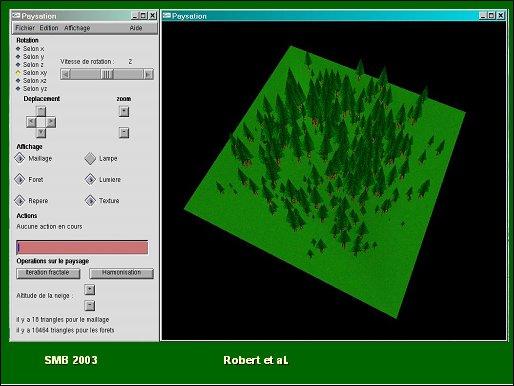Lower snow altitude with minus button
Viewport: 514px width, 386px height.
tap(90, 305)
